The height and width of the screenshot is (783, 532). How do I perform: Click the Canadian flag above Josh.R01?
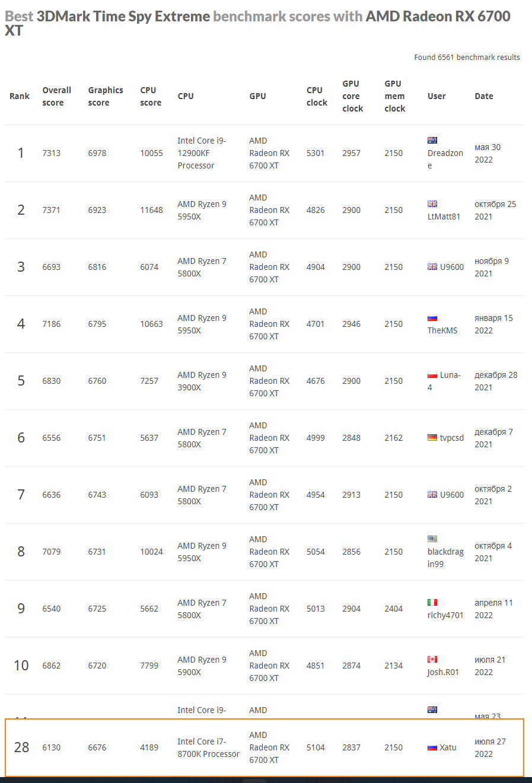pyautogui.click(x=432, y=659)
